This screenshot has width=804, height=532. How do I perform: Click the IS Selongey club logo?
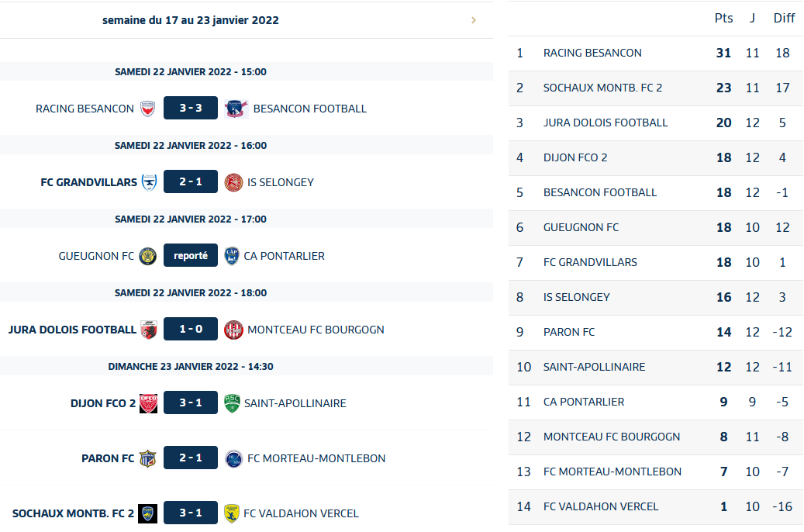click(x=233, y=182)
